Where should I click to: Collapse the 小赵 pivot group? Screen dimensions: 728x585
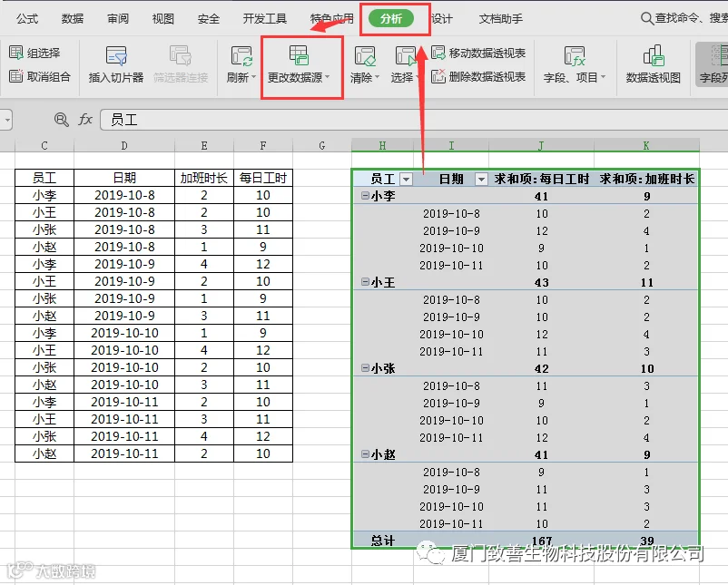click(365, 454)
